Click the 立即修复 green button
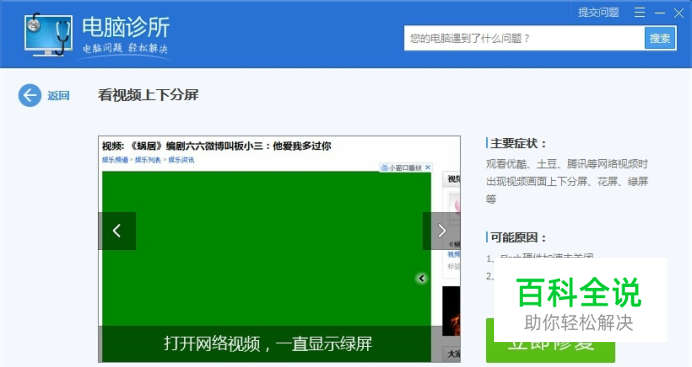This screenshot has height=367, width=692. [x=550, y=341]
